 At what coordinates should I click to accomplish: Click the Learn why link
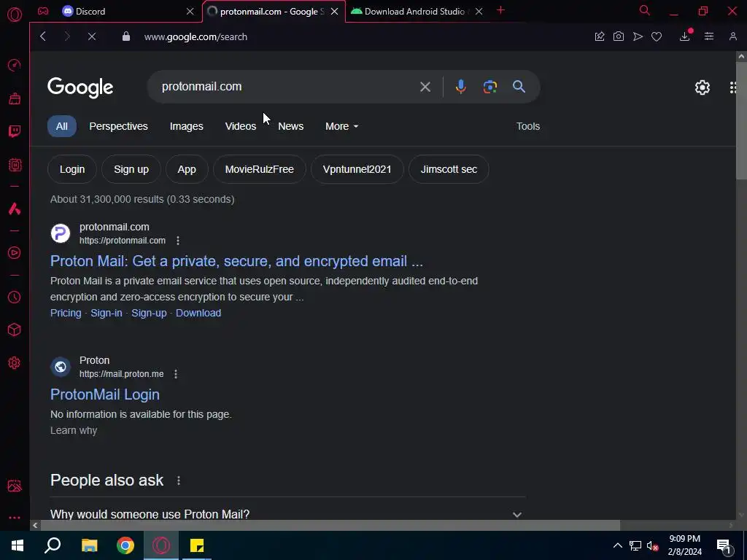tap(74, 430)
